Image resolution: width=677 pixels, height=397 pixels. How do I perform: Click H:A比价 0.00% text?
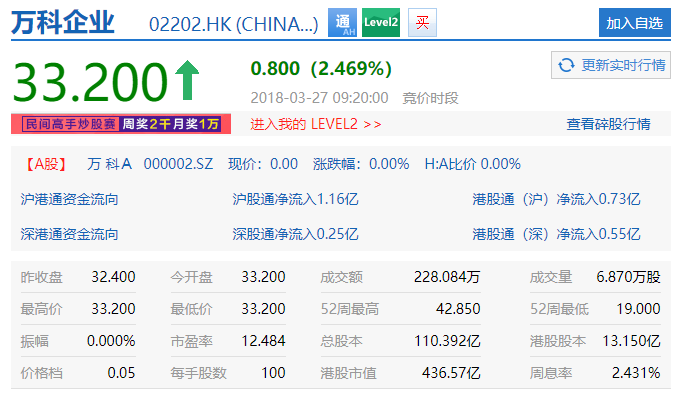click(473, 164)
